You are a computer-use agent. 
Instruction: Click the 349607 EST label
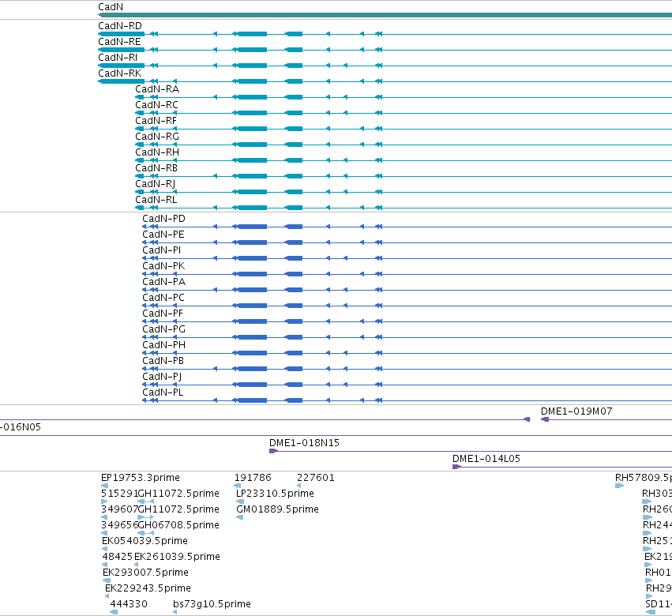click(119, 509)
